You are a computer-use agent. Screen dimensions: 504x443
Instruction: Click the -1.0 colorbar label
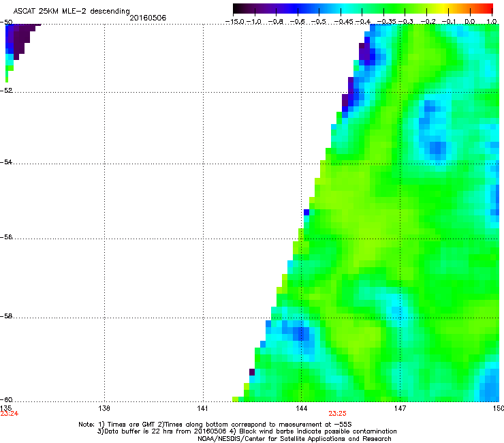click(255, 22)
